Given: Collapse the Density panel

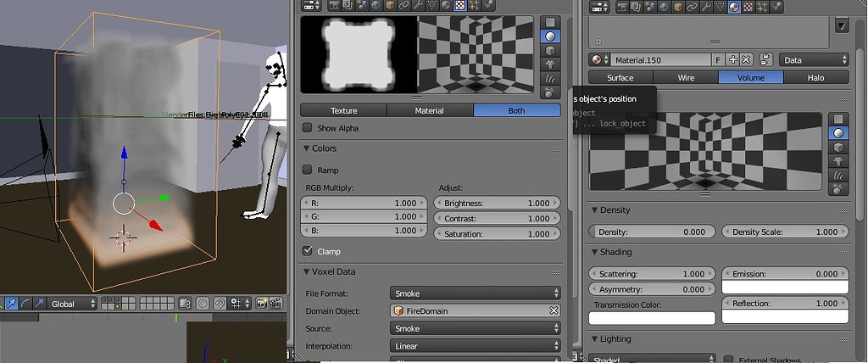Looking at the screenshot, I should 594,210.
